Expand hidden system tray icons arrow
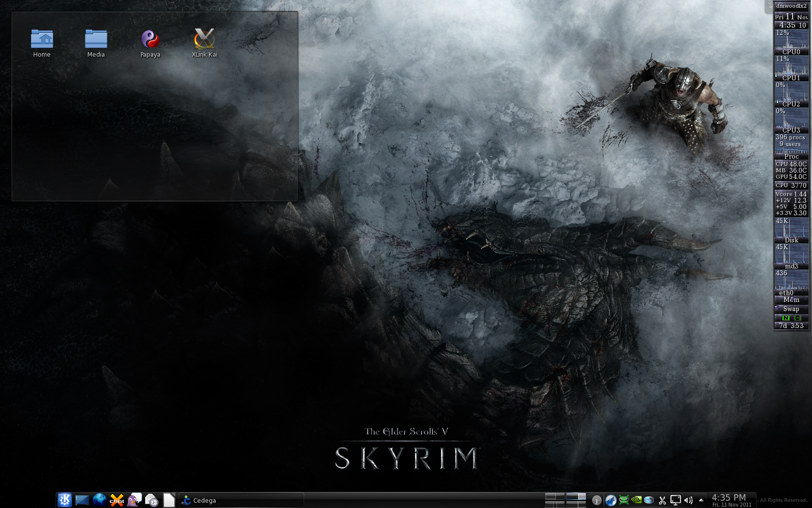Screen dimensions: 812x508 [701, 500]
